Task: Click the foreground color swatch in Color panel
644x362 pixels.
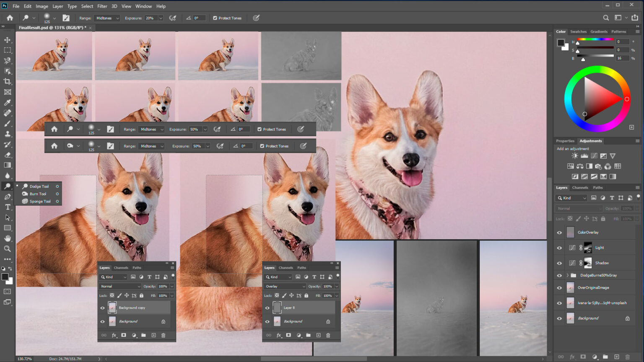Action: point(561,42)
